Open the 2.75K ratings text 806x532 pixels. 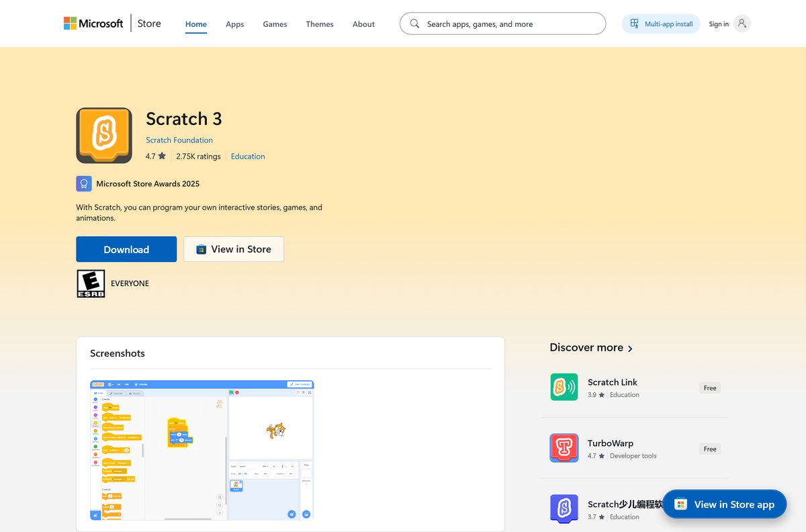[x=198, y=157]
